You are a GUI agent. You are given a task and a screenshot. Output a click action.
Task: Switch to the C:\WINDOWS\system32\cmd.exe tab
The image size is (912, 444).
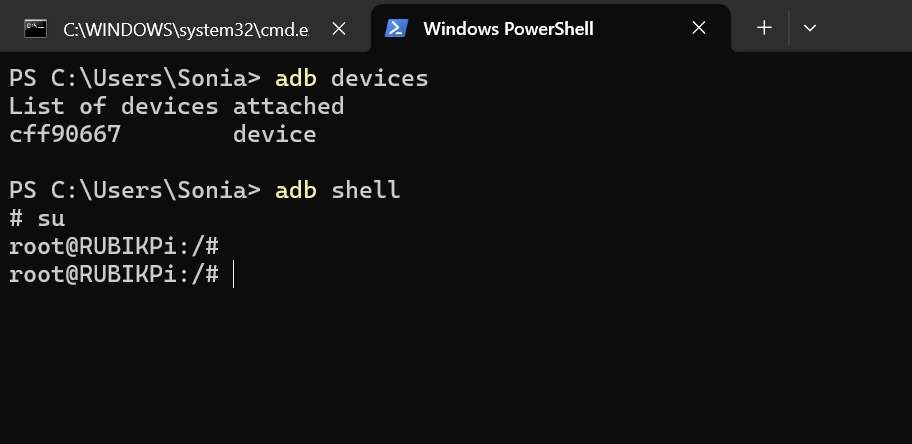(186, 29)
